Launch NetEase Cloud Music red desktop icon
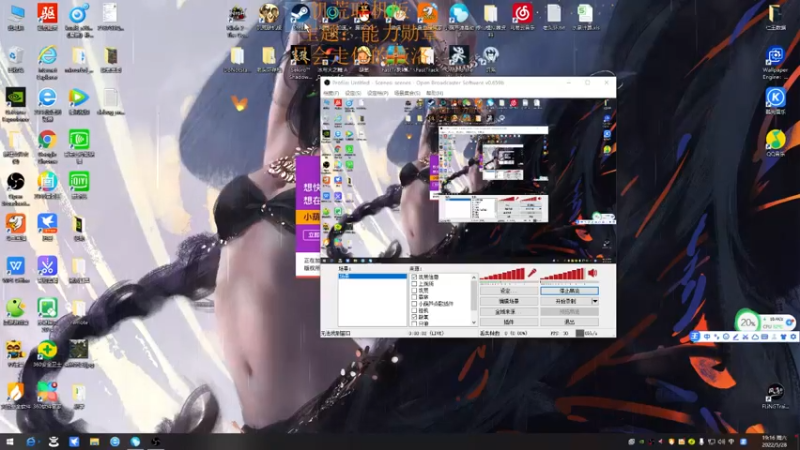This screenshot has height=450, width=800. [x=522, y=14]
